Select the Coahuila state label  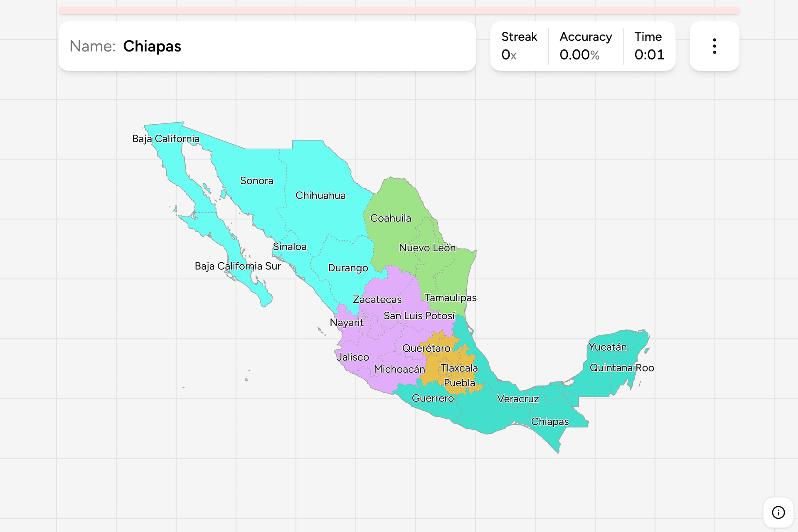click(x=391, y=218)
